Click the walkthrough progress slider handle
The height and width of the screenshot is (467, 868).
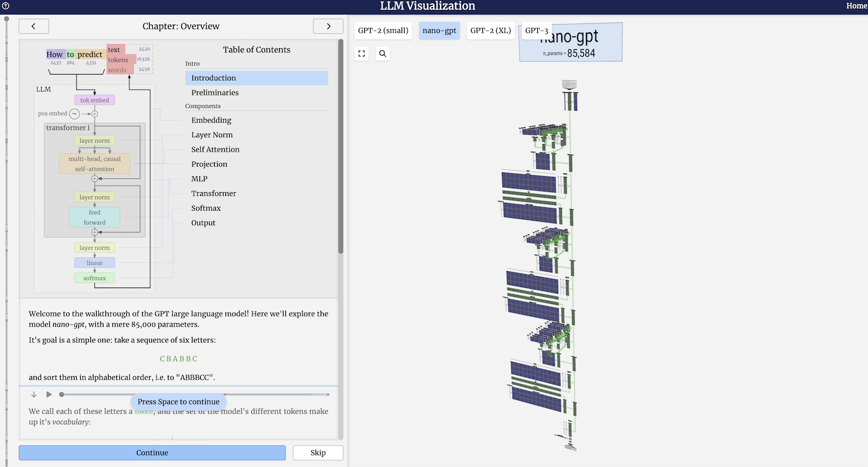click(61, 394)
